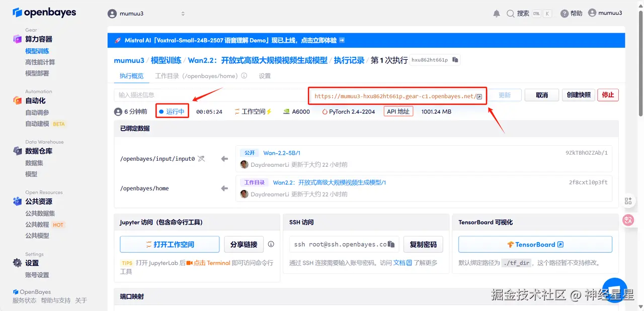
Task: Copy the ssh root@ssh.openbayes.com command
Action: click(391, 245)
